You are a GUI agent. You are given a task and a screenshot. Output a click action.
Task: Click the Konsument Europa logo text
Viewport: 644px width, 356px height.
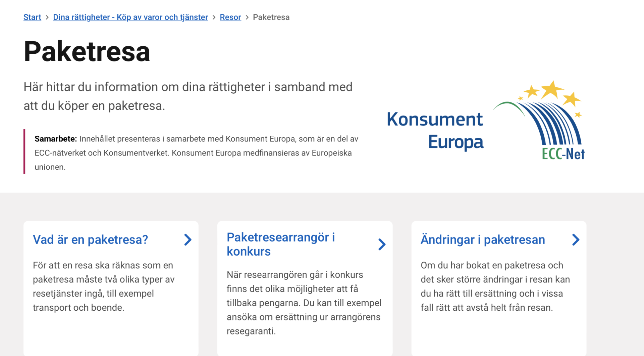[x=435, y=131]
